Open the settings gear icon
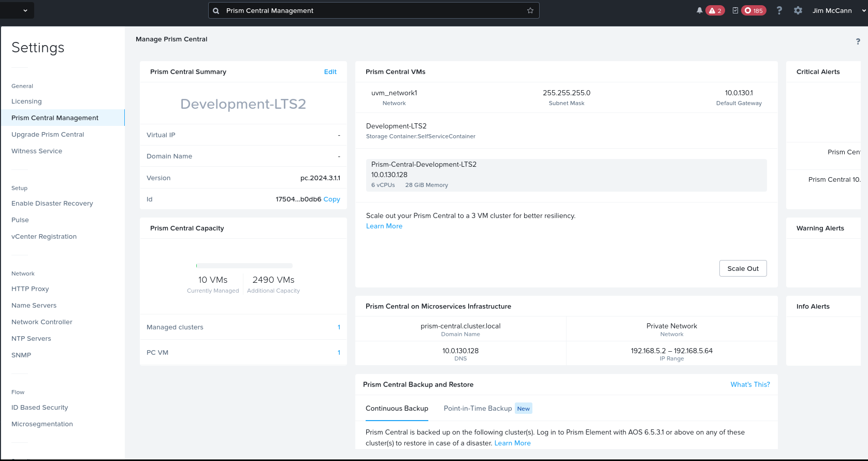The width and height of the screenshot is (868, 461). coord(798,11)
